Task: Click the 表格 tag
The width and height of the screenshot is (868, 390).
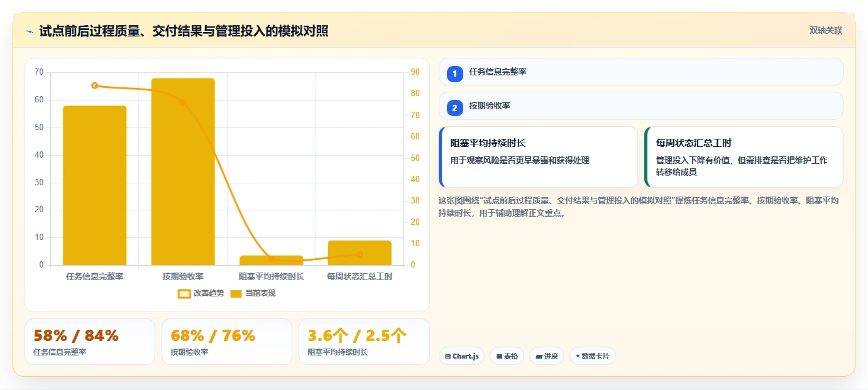Action: pos(507,356)
